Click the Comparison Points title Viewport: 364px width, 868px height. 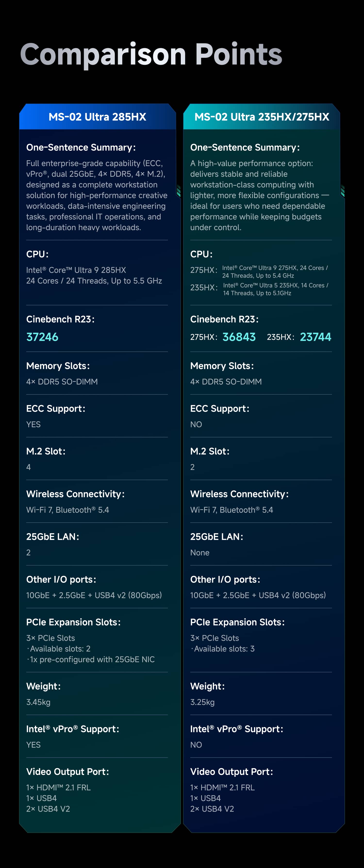(x=151, y=55)
